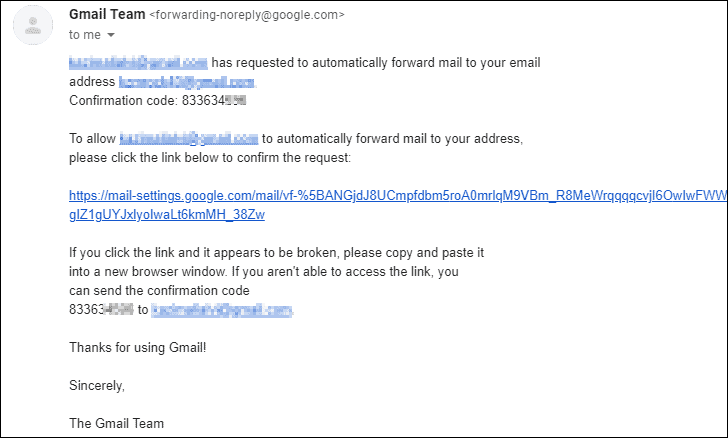Click the 'has requested to automatically forward' text

(376, 62)
